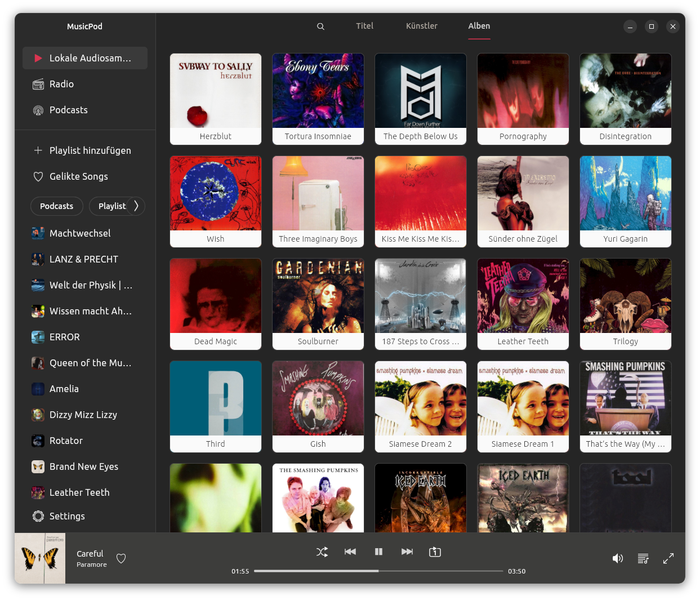Screen dimensions: 700x600
Task: Open the Herzblut album
Action: 216,99
